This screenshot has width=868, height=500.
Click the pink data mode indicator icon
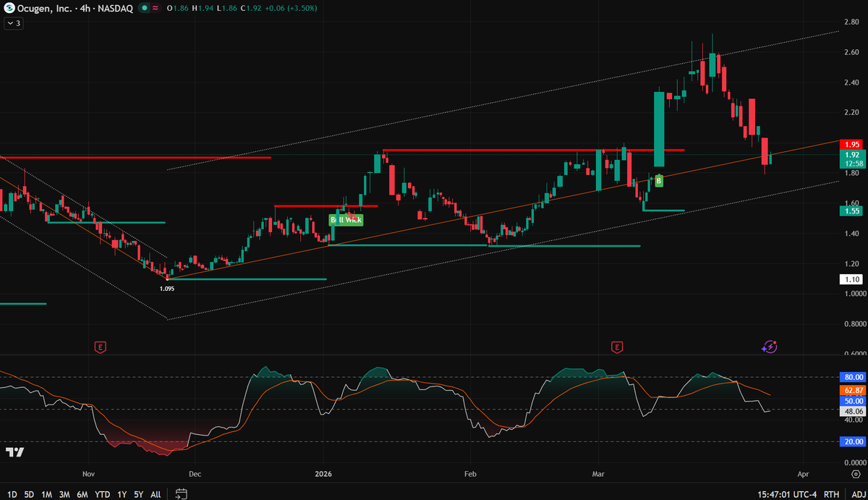pyautogui.click(x=156, y=8)
